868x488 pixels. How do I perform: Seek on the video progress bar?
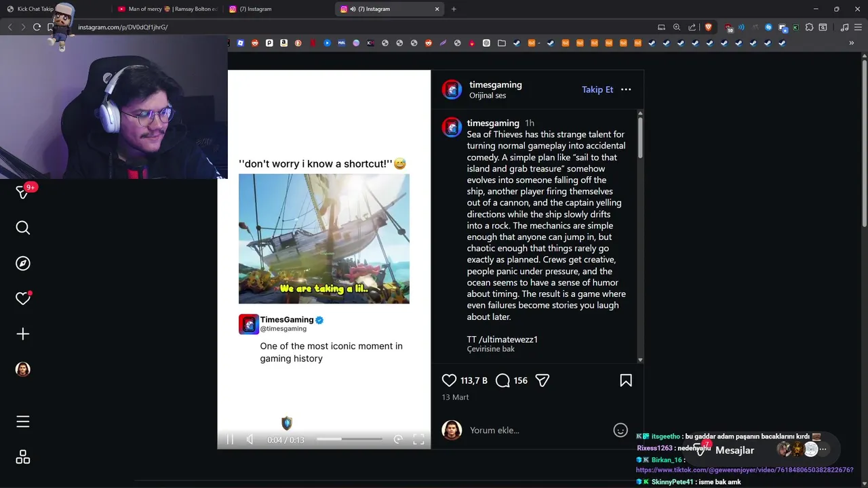pyautogui.click(x=349, y=439)
